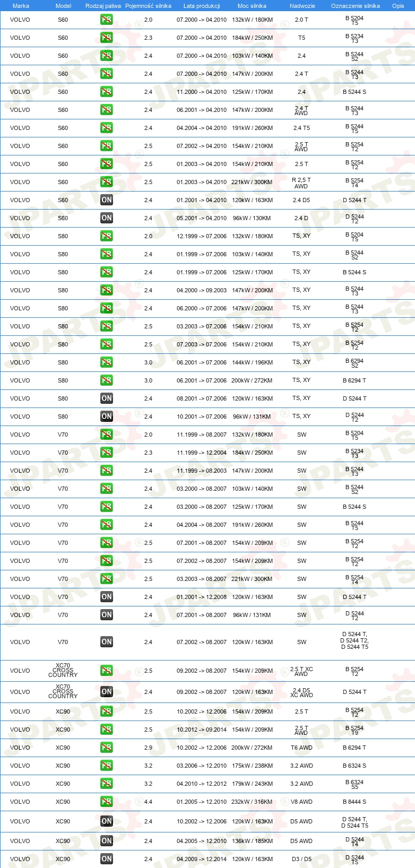Click PB icon in S80 04.2000 -> 09.2003 row
Screen dimensions: 415x868
(106, 290)
